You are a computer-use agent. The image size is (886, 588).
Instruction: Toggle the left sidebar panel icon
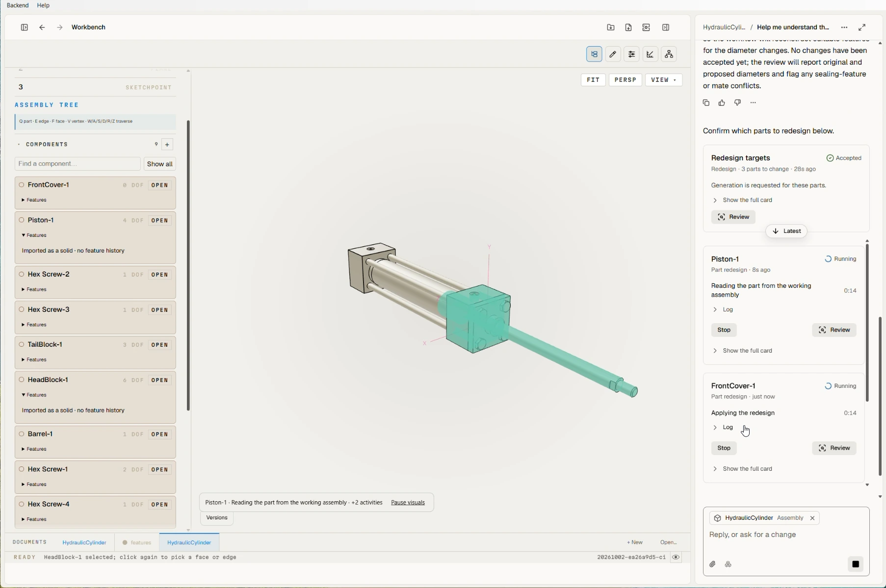point(25,27)
